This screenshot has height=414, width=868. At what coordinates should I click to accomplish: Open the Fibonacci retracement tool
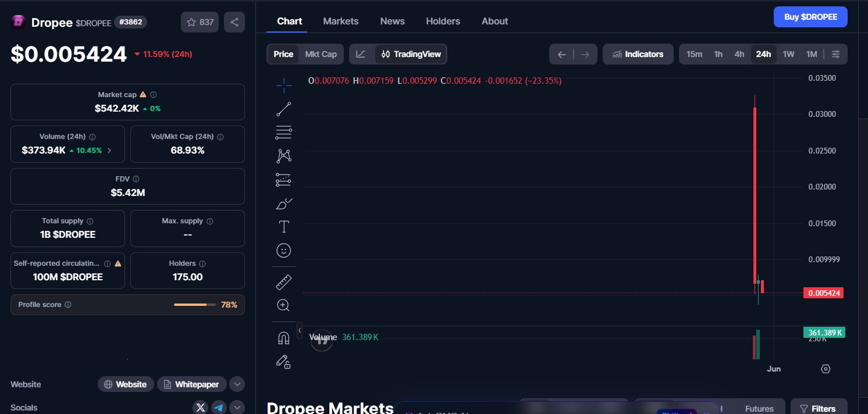284,133
